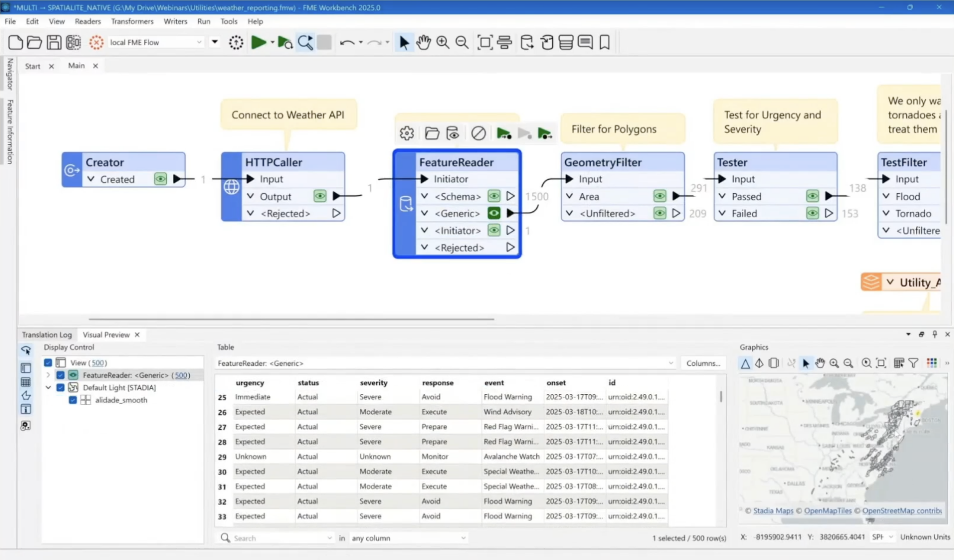This screenshot has height=560, width=954.
Task: Click Tester Failed port eye icon
Action: (812, 213)
